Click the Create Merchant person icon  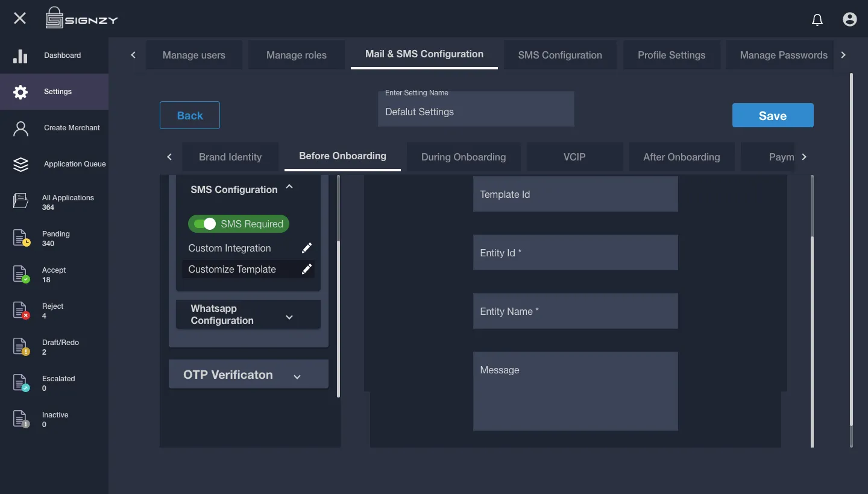[20, 128]
